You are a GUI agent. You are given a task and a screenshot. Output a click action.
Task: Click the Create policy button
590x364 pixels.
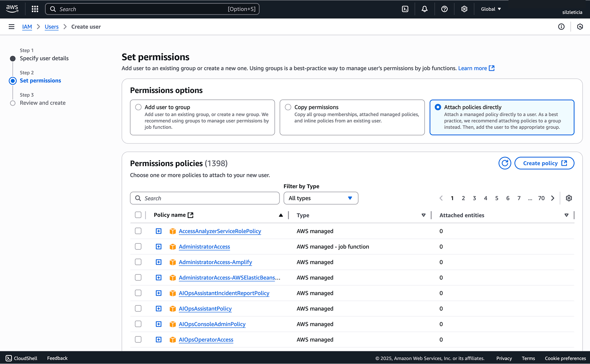pos(544,163)
